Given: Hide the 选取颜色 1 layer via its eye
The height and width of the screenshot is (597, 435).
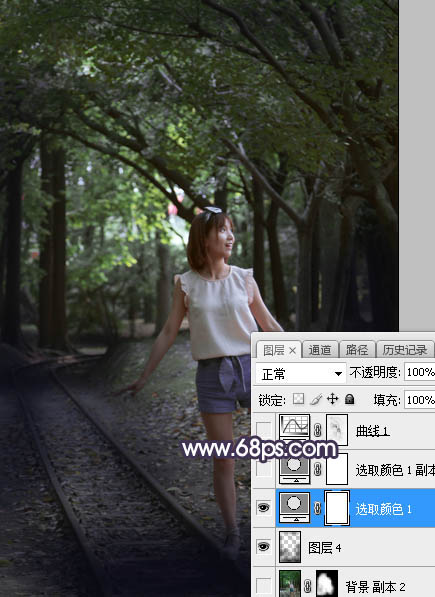Looking at the screenshot, I should (x=263, y=508).
